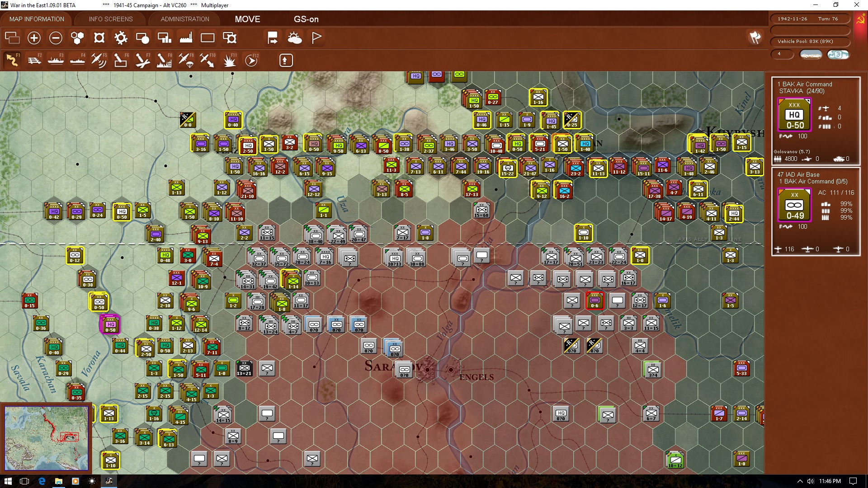This screenshot has width=868, height=488.
Task: Open the factory locations overlay icon
Action: (186, 38)
